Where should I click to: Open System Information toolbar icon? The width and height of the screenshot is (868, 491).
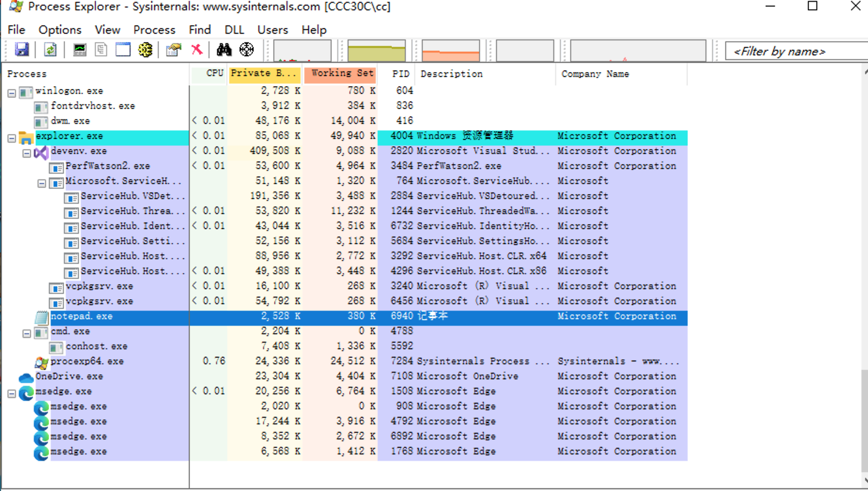(80, 49)
